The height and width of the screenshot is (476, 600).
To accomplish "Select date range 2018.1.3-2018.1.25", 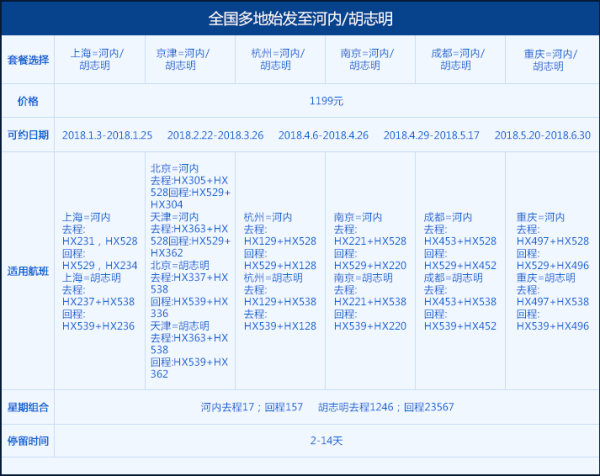I will tap(107, 135).
